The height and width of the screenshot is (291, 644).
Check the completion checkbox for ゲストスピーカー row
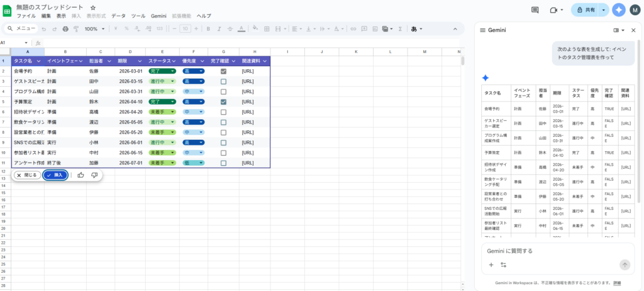point(223,82)
